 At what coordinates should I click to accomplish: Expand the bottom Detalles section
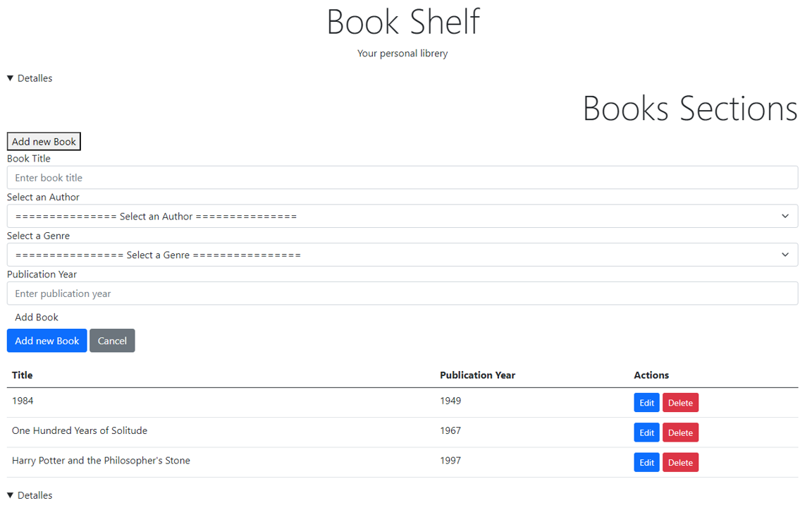tap(29, 495)
